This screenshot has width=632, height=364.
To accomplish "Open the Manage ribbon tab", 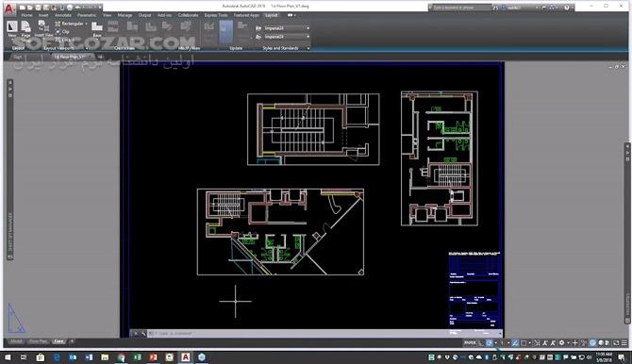I will click(125, 15).
